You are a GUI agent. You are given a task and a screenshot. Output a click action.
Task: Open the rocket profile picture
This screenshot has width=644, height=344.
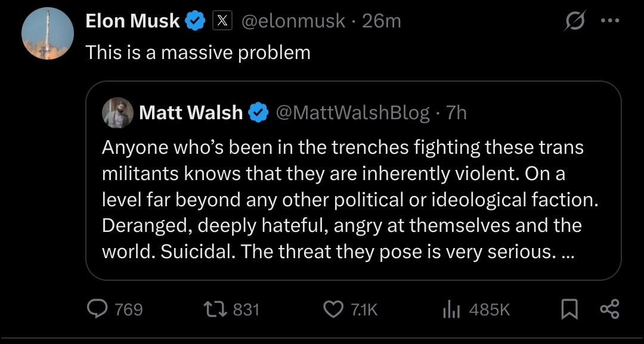(x=48, y=35)
